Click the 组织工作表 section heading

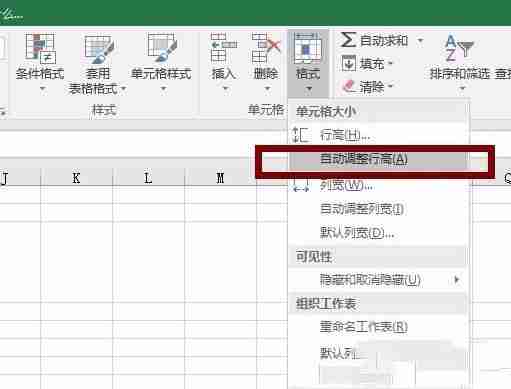click(326, 303)
